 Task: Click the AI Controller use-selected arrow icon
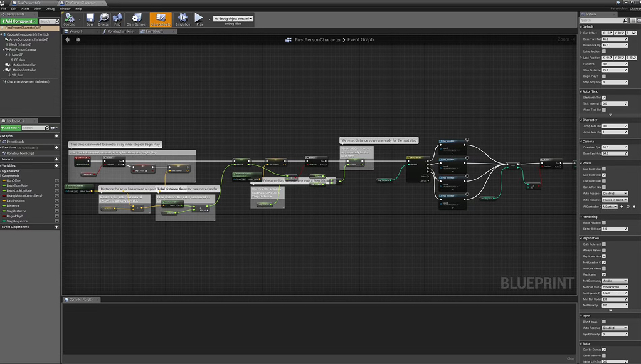(622, 207)
